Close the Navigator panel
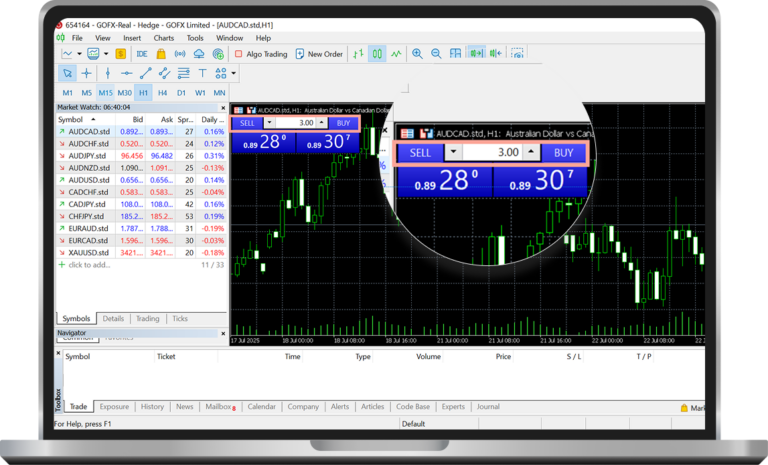The image size is (768, 465). pos(223,333)
